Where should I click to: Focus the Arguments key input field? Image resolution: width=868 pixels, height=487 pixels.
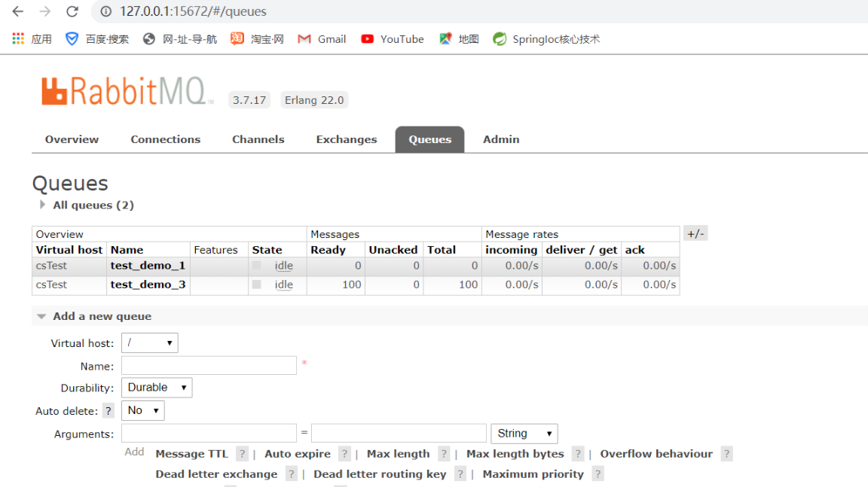(209, 434)
